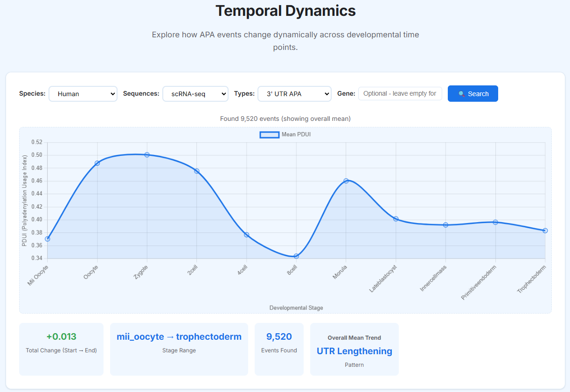This screenshot has width=570, height=392.
Task: Click the 'mii_oocyte → trophectoderm' stage range text
Action: click(179, 336)
